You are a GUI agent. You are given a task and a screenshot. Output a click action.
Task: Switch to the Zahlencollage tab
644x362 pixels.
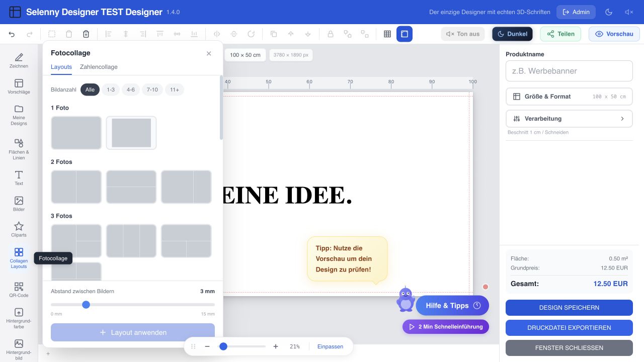(x=99, y=67)
